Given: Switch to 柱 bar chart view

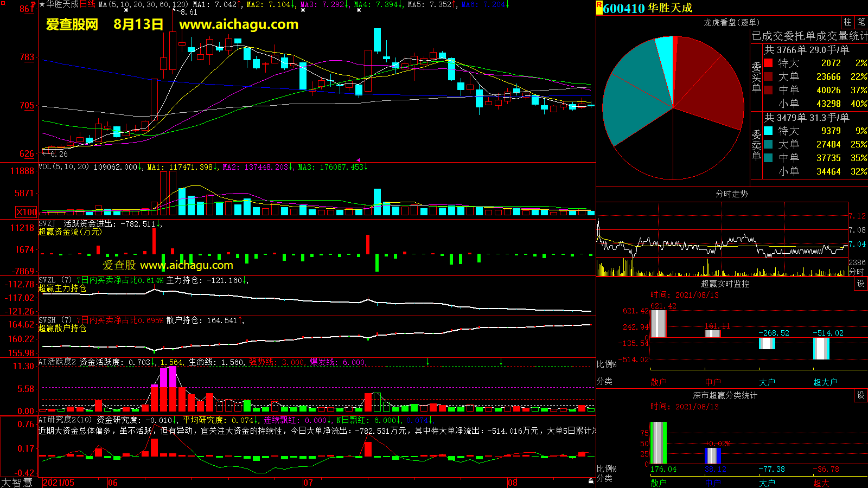Looking at the screenshot, I should (x=847, y=22).
